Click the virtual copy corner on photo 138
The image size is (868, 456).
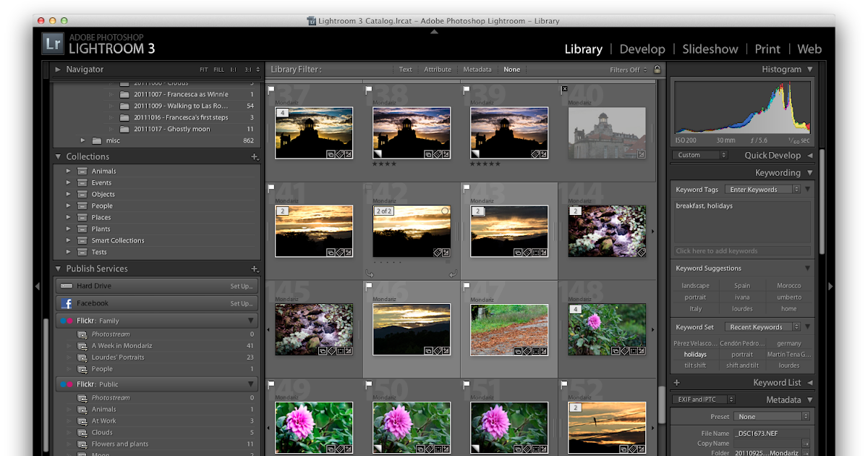[x=377, y=154]
